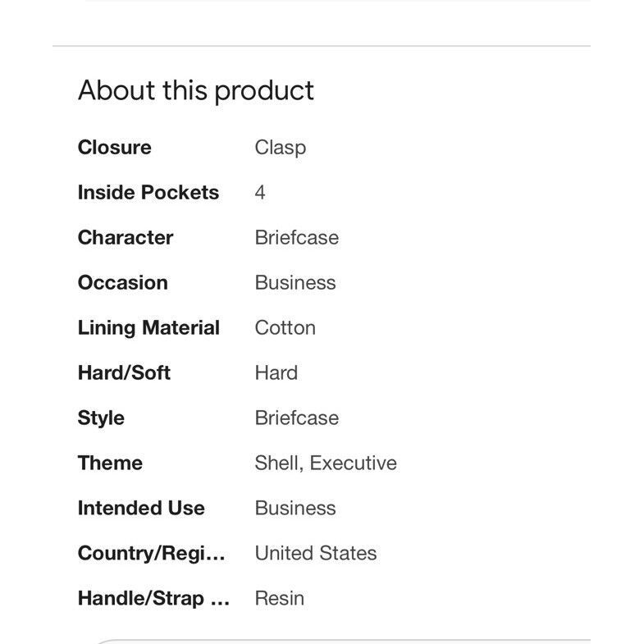Viewport: 644px width, 644px height.
Task: Select the Briefcase value beside Character
Action: 297,238
